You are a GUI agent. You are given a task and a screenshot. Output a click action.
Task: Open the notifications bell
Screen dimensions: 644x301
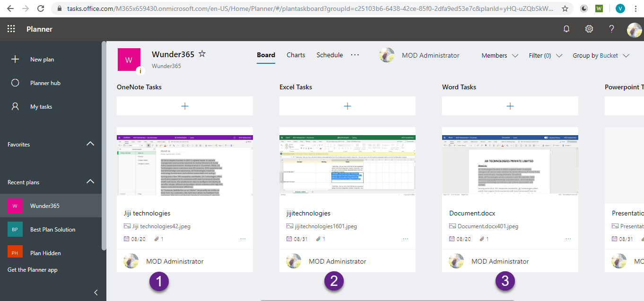(566, 29)
